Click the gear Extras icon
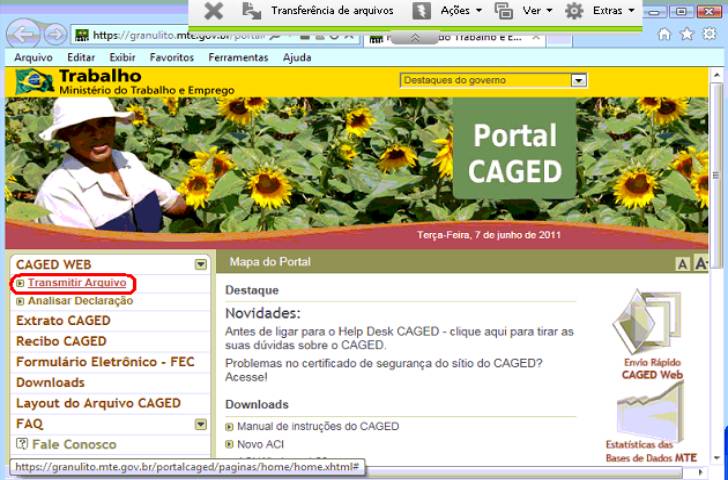Image resolution: width=728 pixels, height=480 pixels. click(x=574, y=11)
